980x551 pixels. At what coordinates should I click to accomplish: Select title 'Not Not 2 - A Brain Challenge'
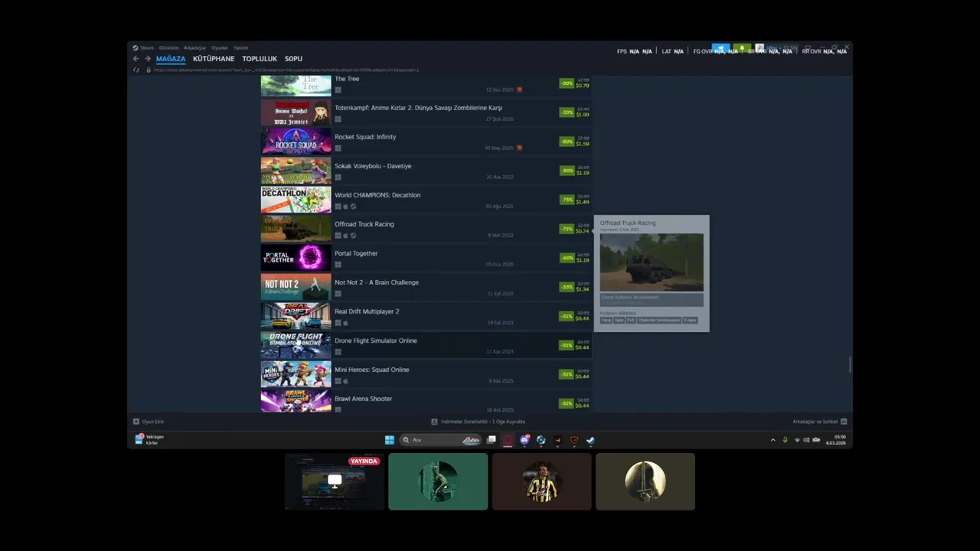coord(377,282)
